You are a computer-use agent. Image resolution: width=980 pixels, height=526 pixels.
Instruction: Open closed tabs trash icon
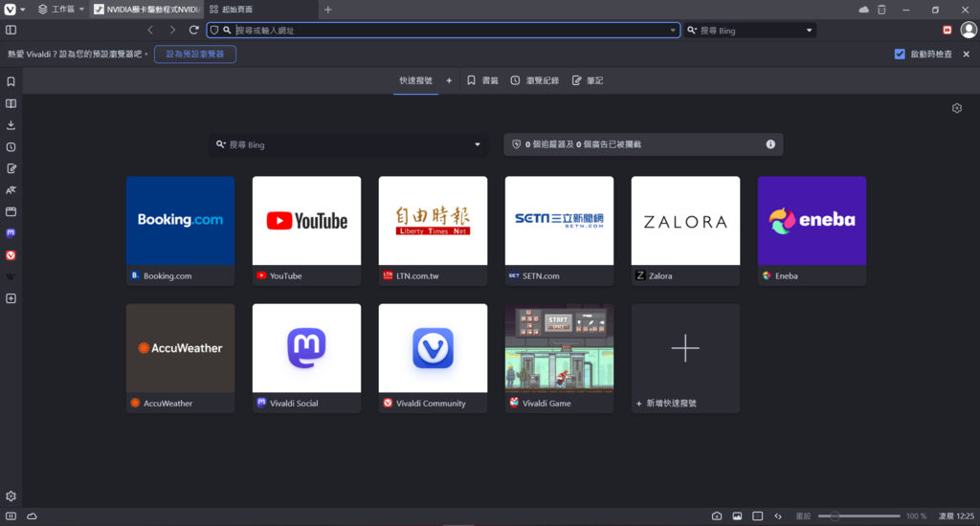click(881, 10)
